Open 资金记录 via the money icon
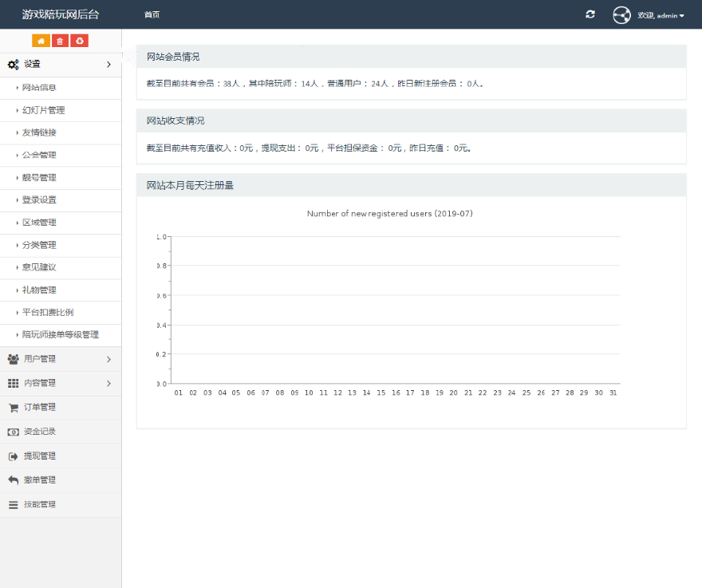Image resolution: width=702 pixels, height=588 pixels. click(x=13, y=432)
